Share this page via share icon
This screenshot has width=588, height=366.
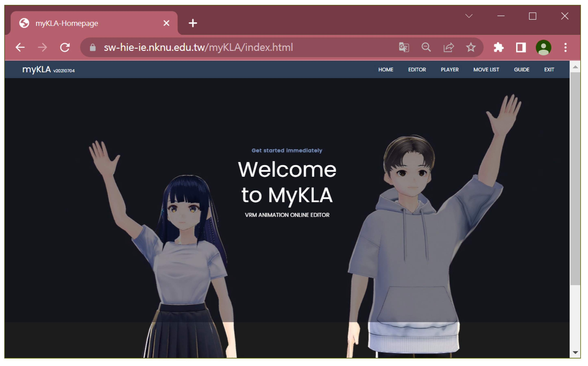pyautogui.click(x=449, y=47)
